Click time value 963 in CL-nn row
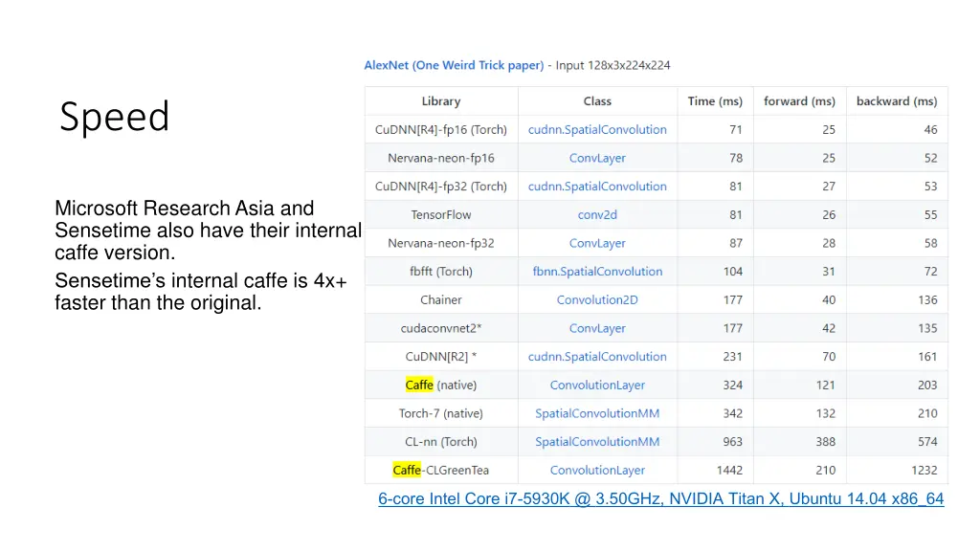This screenshot has height=551, width=980. [732, 442]
